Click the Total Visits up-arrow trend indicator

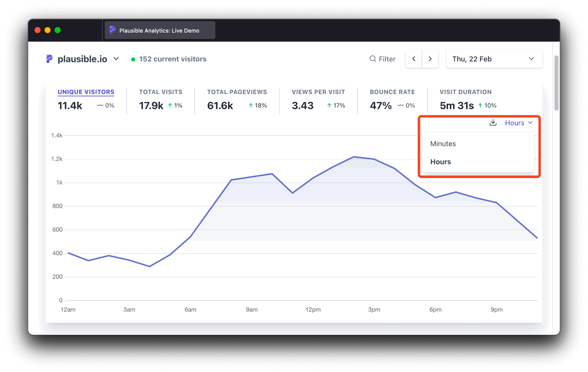(170, 106)
